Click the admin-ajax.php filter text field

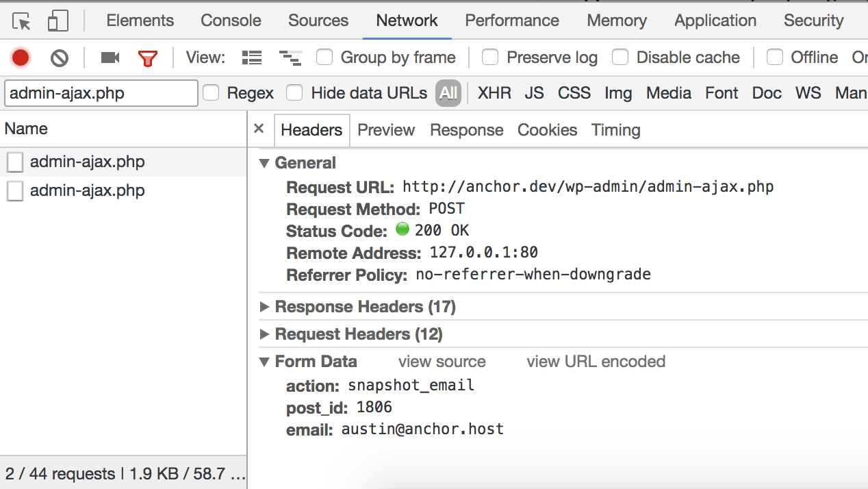tap(101, 93)
